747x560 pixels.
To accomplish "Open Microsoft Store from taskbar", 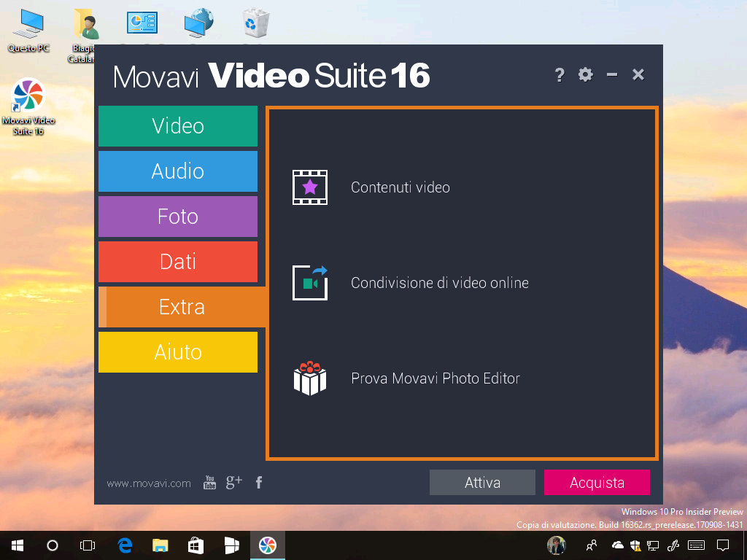I will (196, 545).
